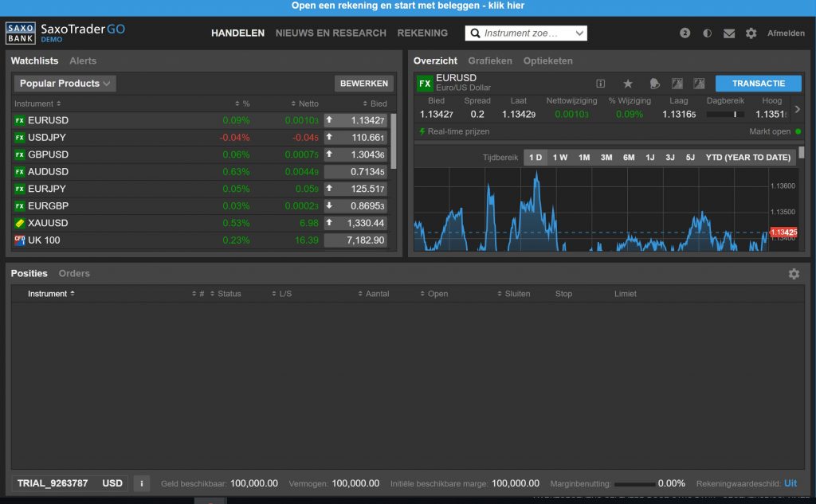816x504 pixels.
Task: Switch to the Orders tab
Action: point(74,274)
